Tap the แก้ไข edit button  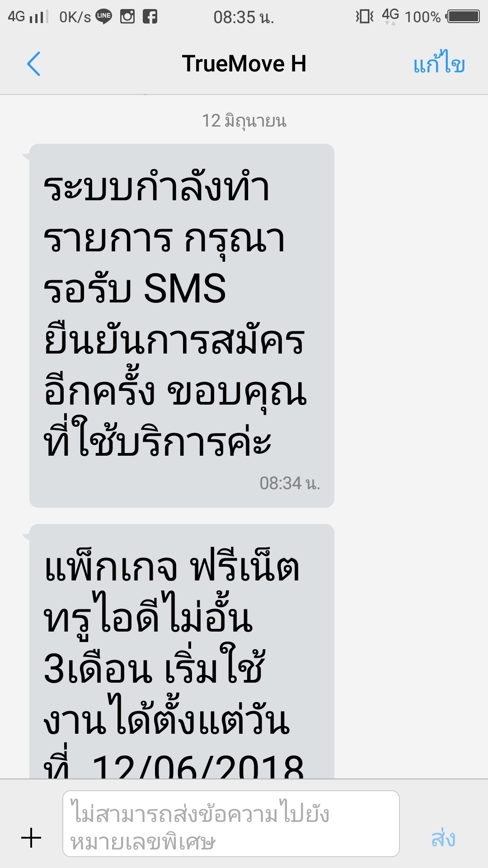coord(439,63)
